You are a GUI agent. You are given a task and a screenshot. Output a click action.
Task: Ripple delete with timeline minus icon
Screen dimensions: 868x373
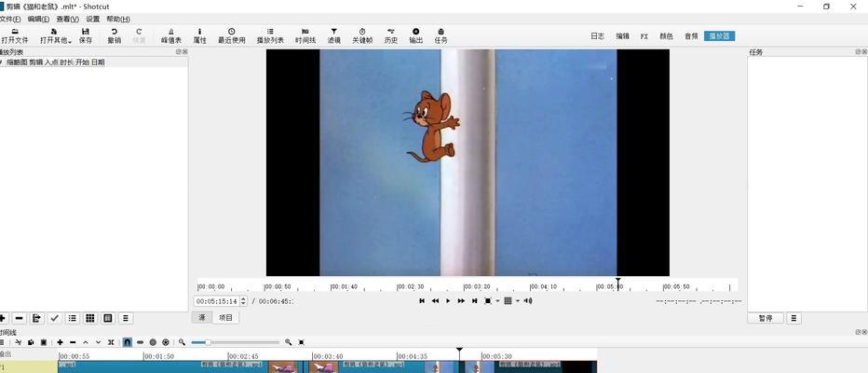point(73,342)
